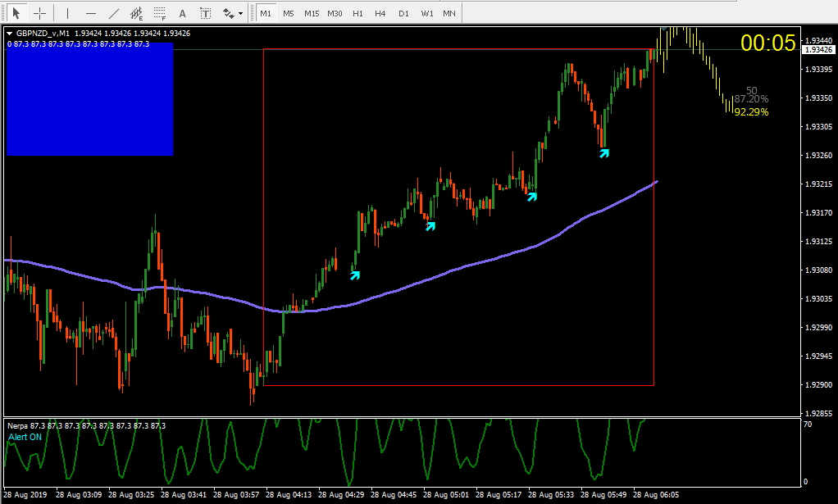Click the 1.93440 price axis value
Screen dimensions: 838x504
pyautogui.click(x=819, y=40)
